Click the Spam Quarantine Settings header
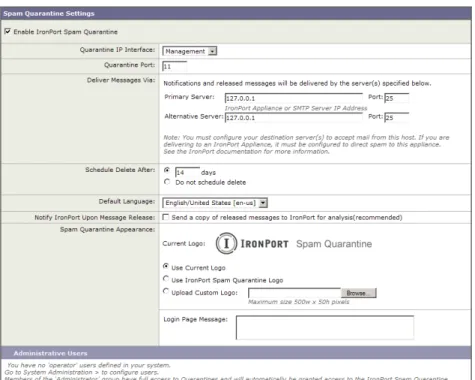This screenshot has height=380, width=475. coord(236,13)
